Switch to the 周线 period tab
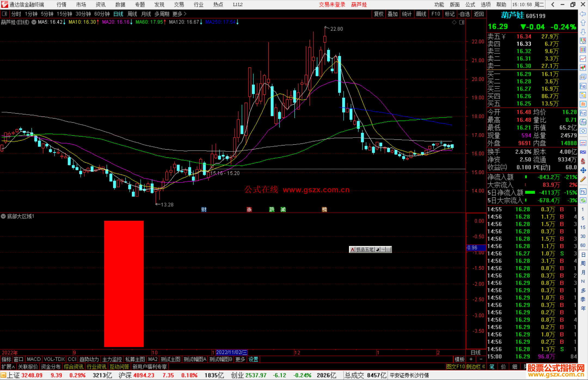This screenshot has width=588, height=380. tap(132, 14)
